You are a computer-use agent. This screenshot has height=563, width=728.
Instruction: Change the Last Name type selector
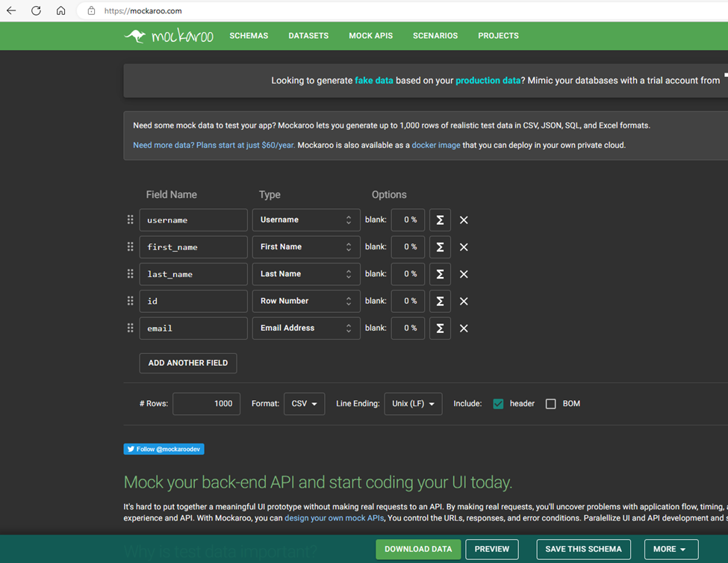click(306, 274)
